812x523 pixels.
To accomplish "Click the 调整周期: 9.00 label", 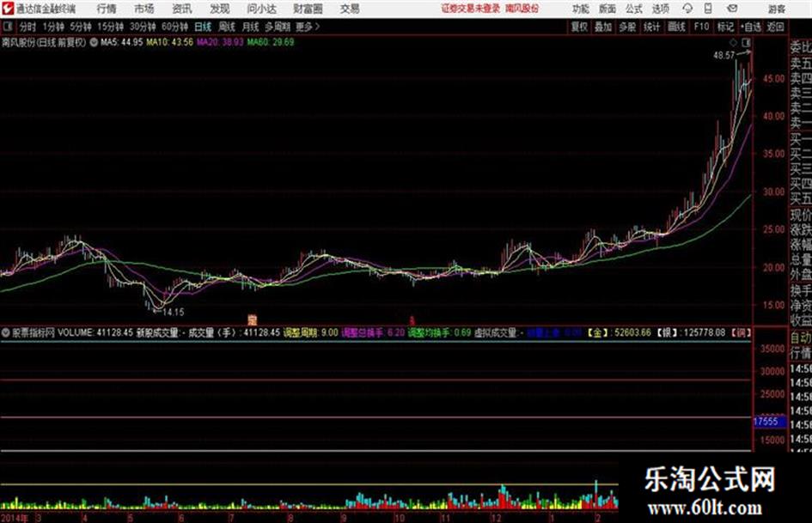I will tap(310, 332).
